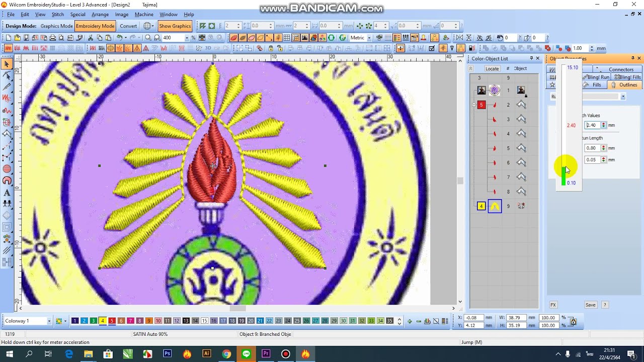
Task: Toggle Show Graphics button
Action: click(x=175, y=26)
